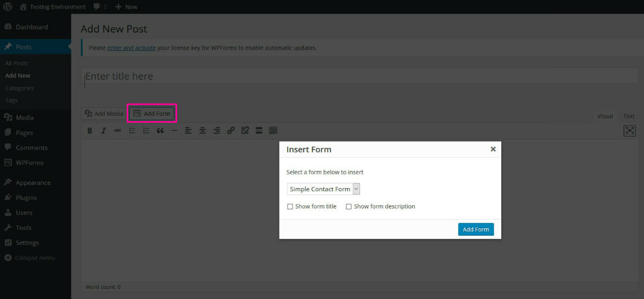Open the Posts menu in the sidebar
The height and width of the screenshot is (299, 644).
pyautogui.click(x=35, y=47)
